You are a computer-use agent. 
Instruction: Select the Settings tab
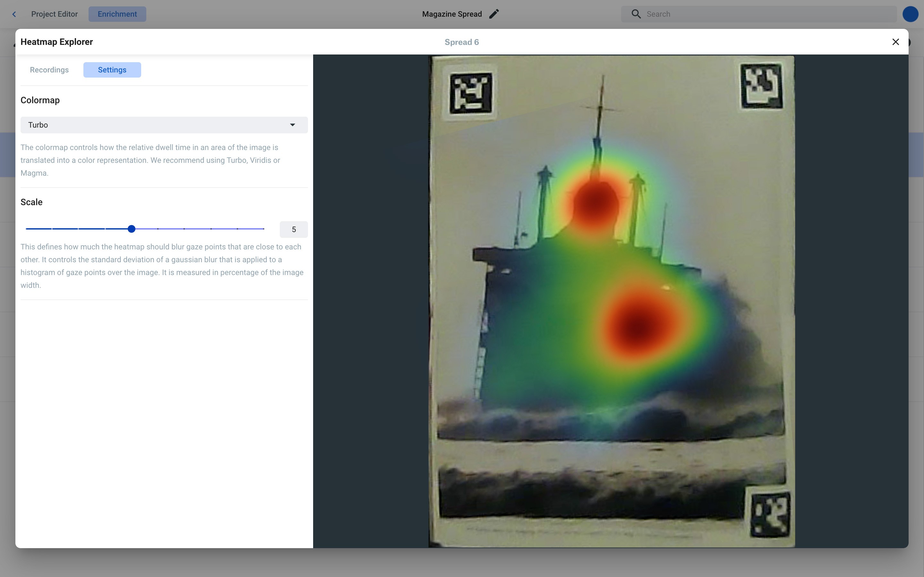tap(112, 70)
